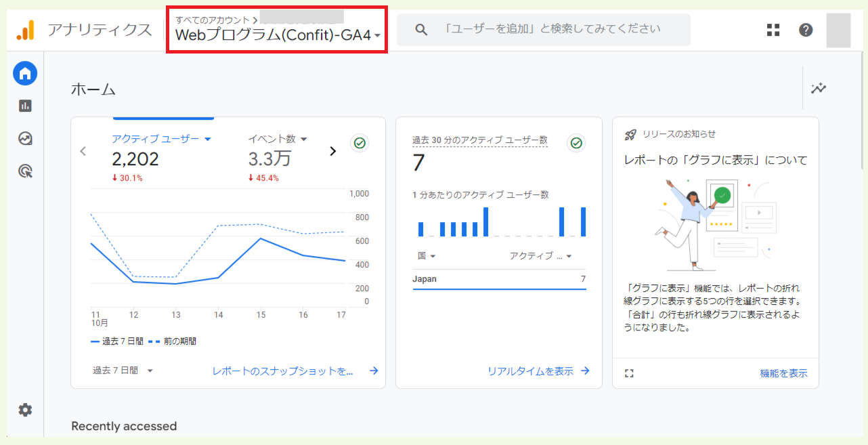Click 機能を表示 in release notes card
The height and width of the screenshot is (445, 868).
(783, 373)
